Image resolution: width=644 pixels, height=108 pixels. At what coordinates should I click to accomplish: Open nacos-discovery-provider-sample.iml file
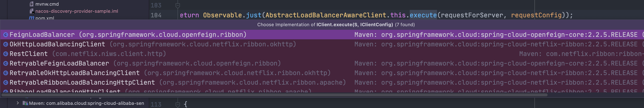(77, 11)
